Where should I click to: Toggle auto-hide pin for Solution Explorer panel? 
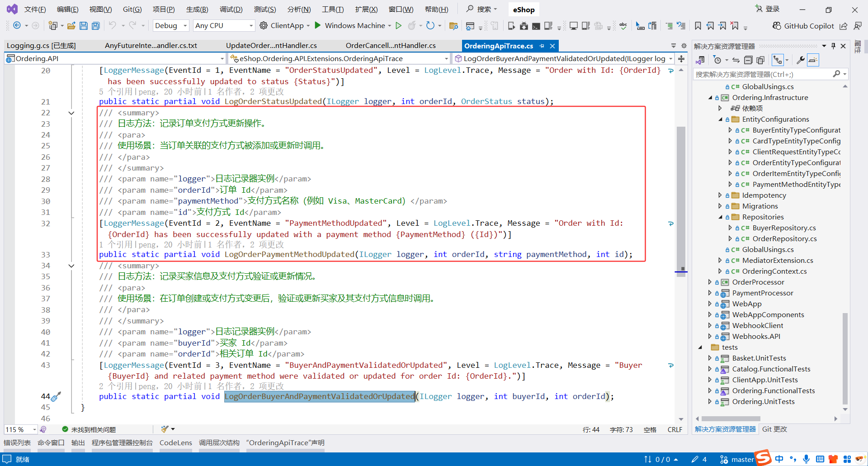pos(833,46)
